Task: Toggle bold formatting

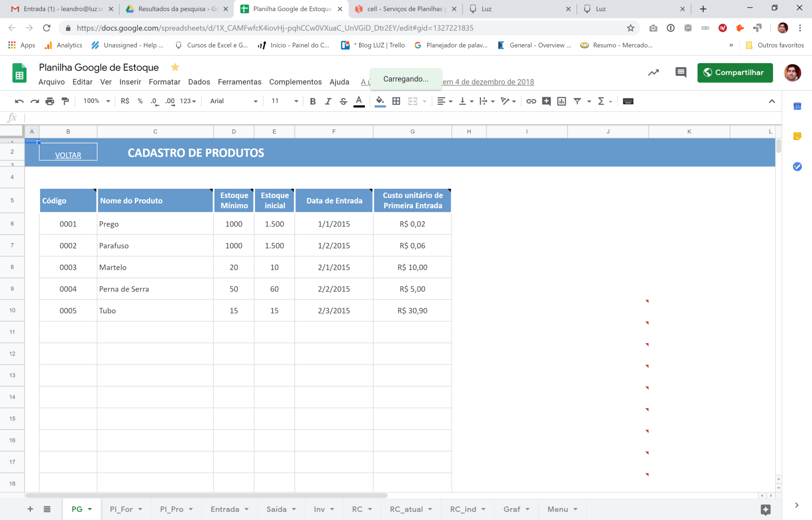Action: 313,101
